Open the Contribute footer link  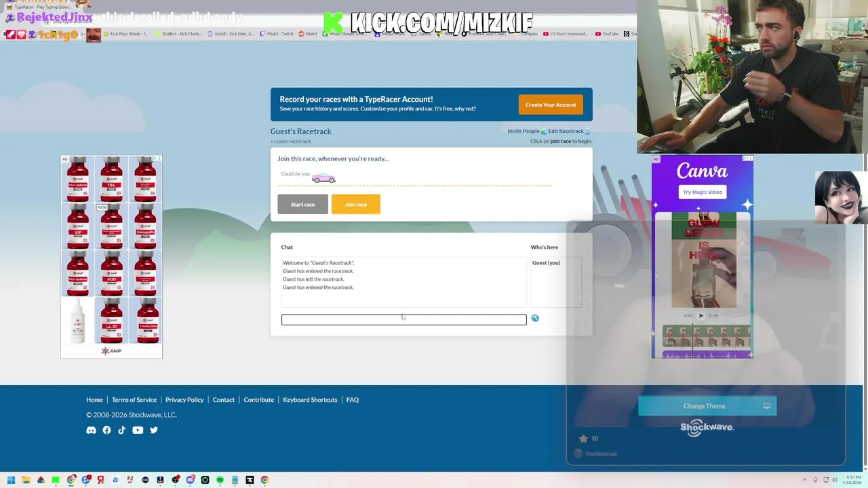pyautogui.click(x=259, y=400)
